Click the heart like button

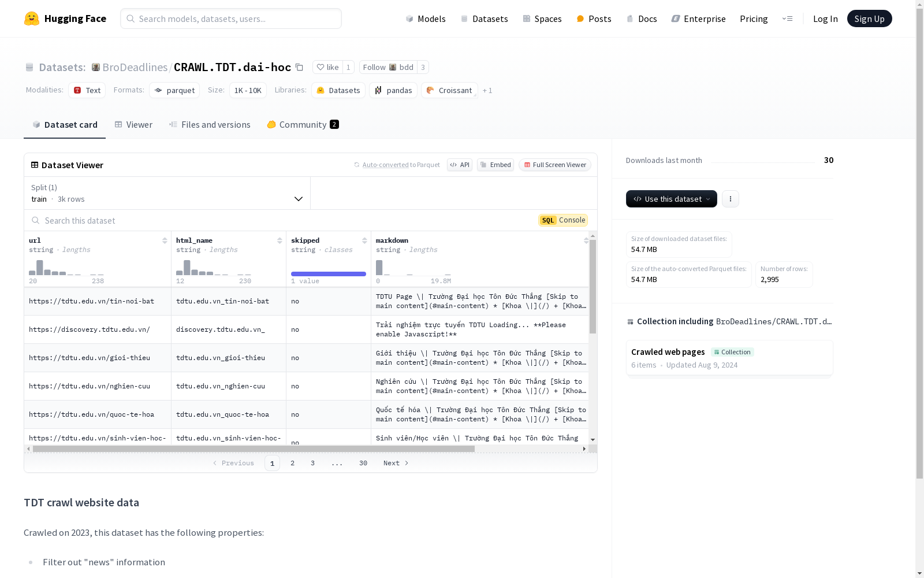328,67
